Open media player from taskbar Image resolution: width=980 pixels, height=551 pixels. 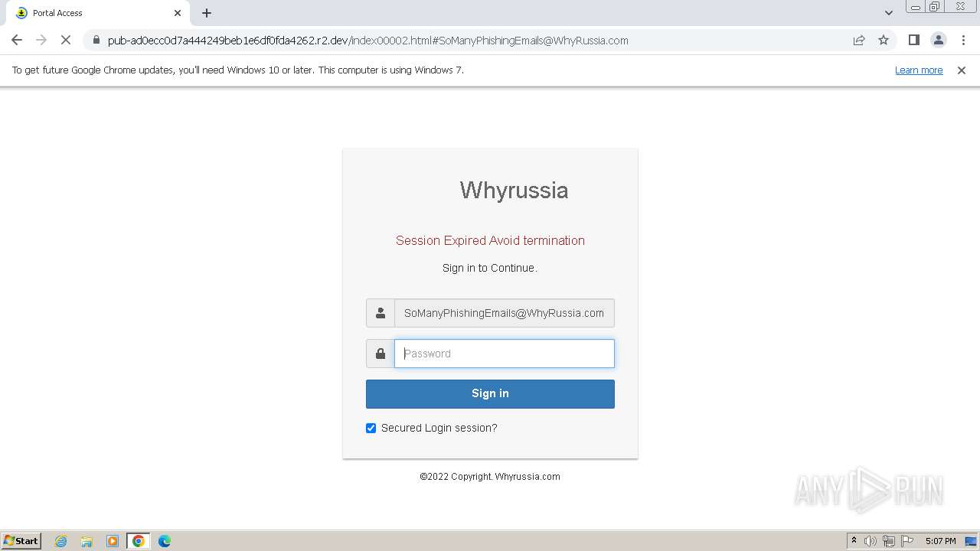(x=113, y=541)
